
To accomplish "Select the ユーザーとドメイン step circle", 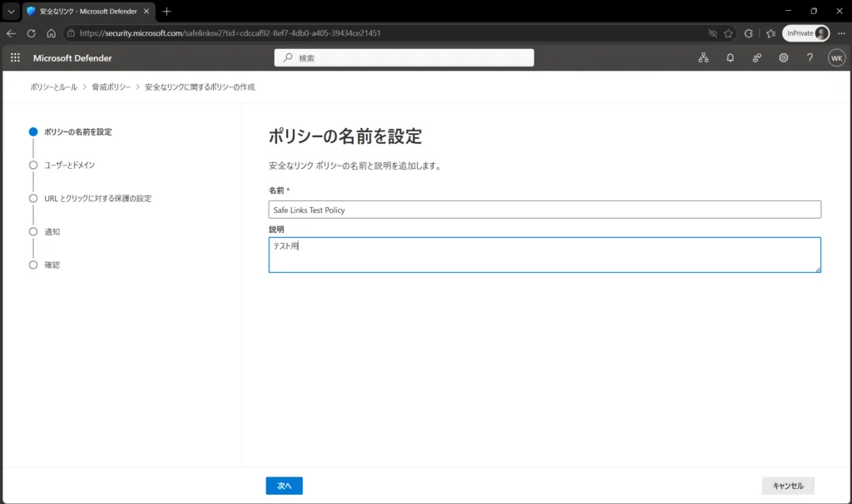I will (x=33, y=166).
